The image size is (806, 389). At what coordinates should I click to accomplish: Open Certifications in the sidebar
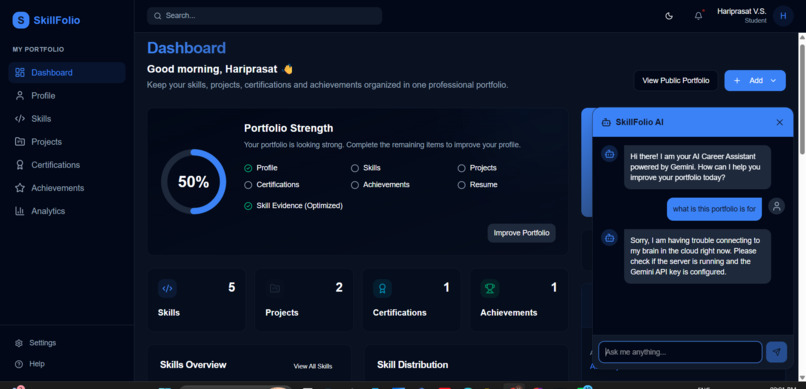coord(67,165)
